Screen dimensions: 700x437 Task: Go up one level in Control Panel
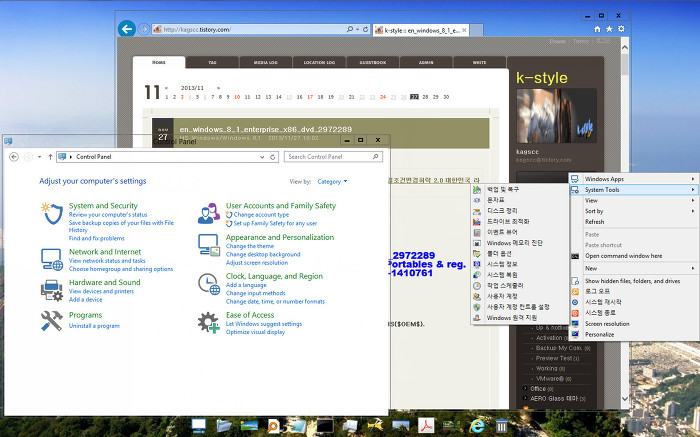pyautogui.click(x=50, y=157)
